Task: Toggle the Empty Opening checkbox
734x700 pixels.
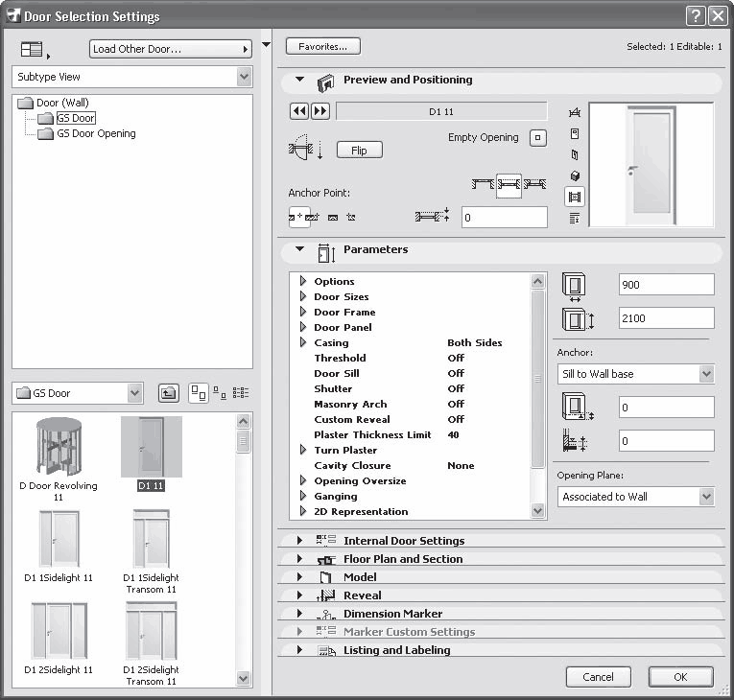Action: click(x=538, y=137)
